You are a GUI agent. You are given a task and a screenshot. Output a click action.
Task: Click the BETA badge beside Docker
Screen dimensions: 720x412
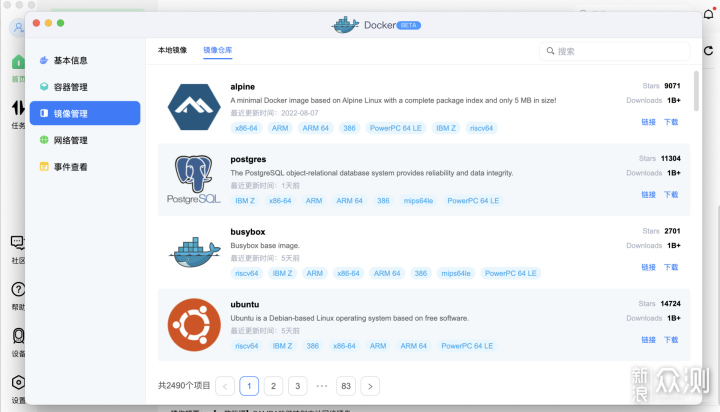point(408,25)
